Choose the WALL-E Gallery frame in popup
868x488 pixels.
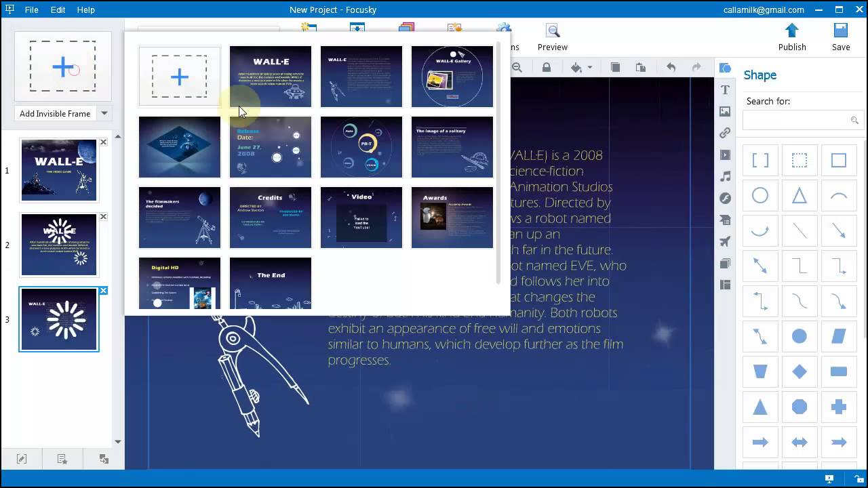(x=452, y=77)
